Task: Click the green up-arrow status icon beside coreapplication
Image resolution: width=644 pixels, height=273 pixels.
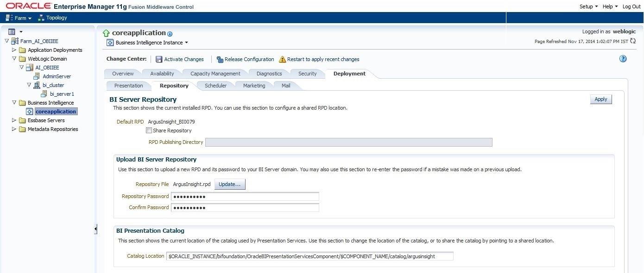Action: click(x=107, y=33)
